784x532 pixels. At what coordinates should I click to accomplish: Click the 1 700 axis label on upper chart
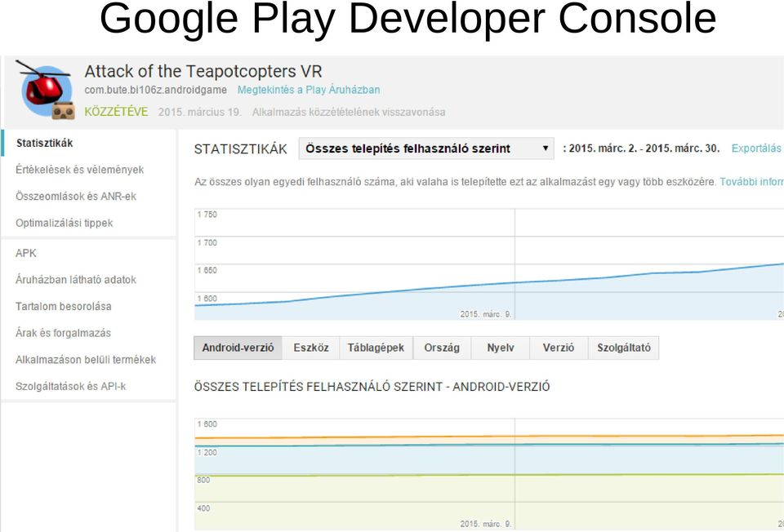click(207, 243)
